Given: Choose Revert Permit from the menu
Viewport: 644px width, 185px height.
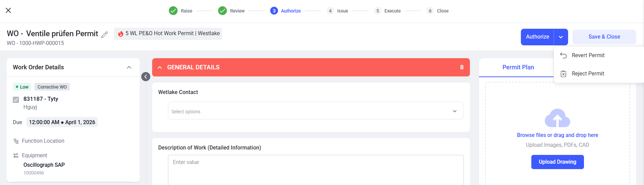Looking at the screenshot, I should (588, 55).
